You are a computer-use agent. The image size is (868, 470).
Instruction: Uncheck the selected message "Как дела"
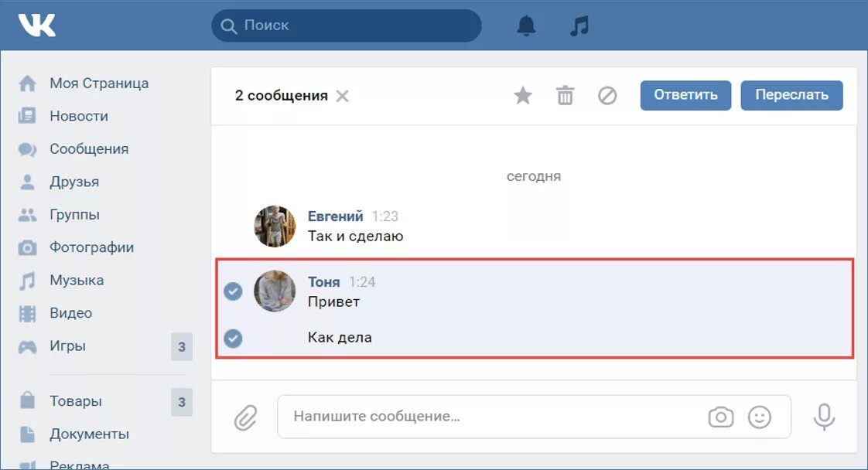(x=233, y=338)
